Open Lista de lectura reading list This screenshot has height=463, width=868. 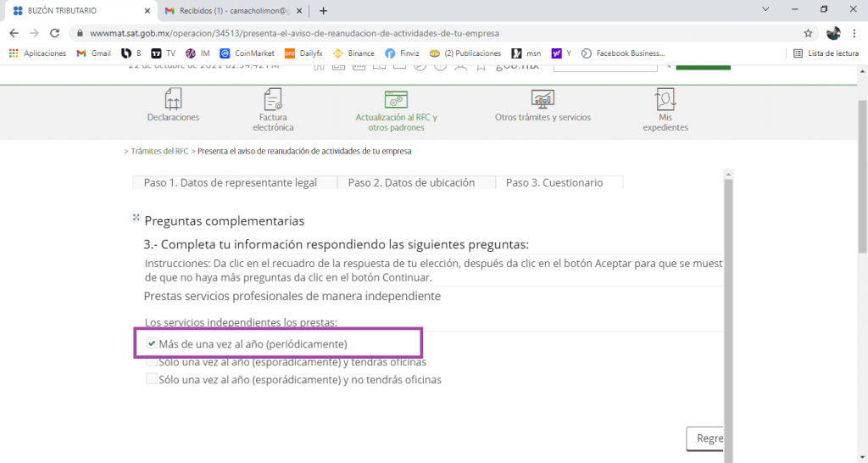(x=826, y=53)
